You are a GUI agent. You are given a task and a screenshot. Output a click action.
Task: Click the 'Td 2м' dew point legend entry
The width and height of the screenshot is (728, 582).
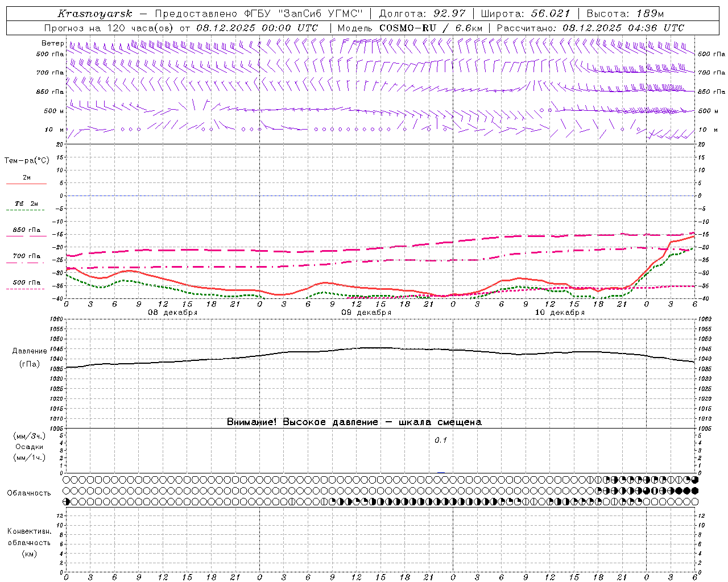tap(27, 203)
